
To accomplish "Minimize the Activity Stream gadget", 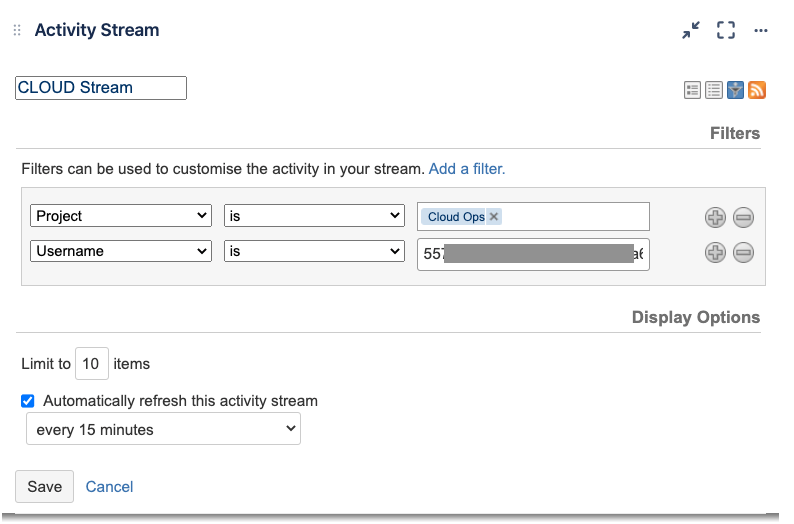I will click(691, 30).
